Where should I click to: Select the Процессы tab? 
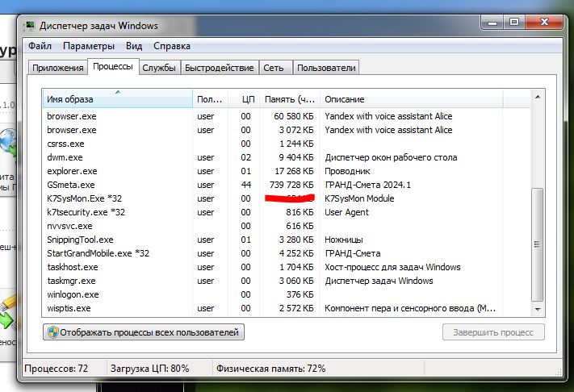point(113,67)
